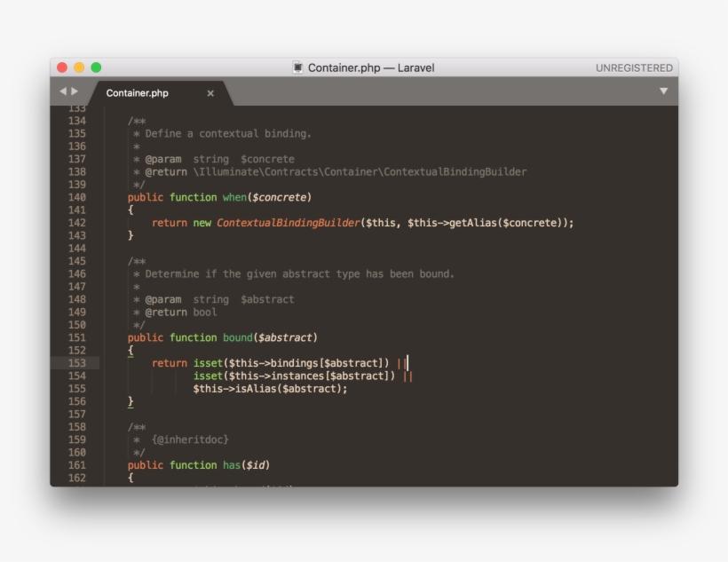Click the forward navigation arrow
The width and height of the screenshot is (728, 562).
coord(72,90)
